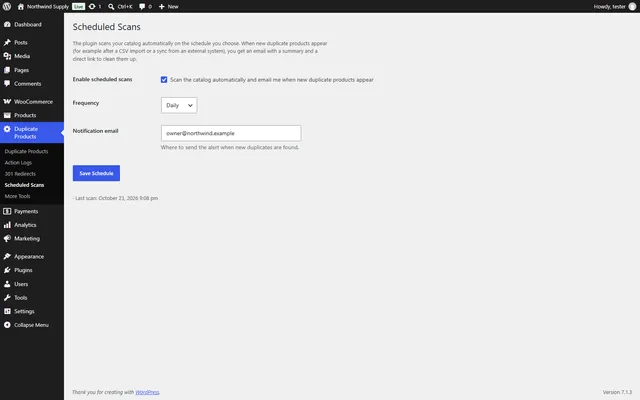The image size is (640, 400).
Task: Click the Tools wrench icon
Action: (7, 298)
